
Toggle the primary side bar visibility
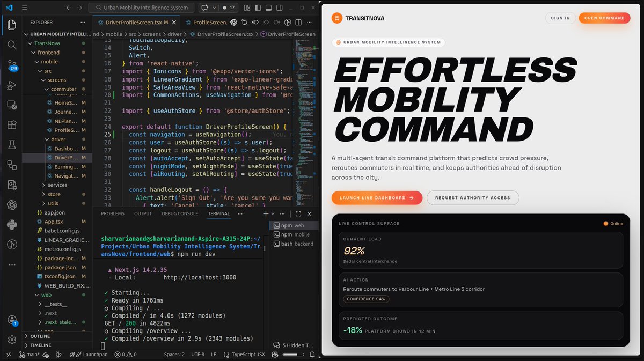pos(258,8)
